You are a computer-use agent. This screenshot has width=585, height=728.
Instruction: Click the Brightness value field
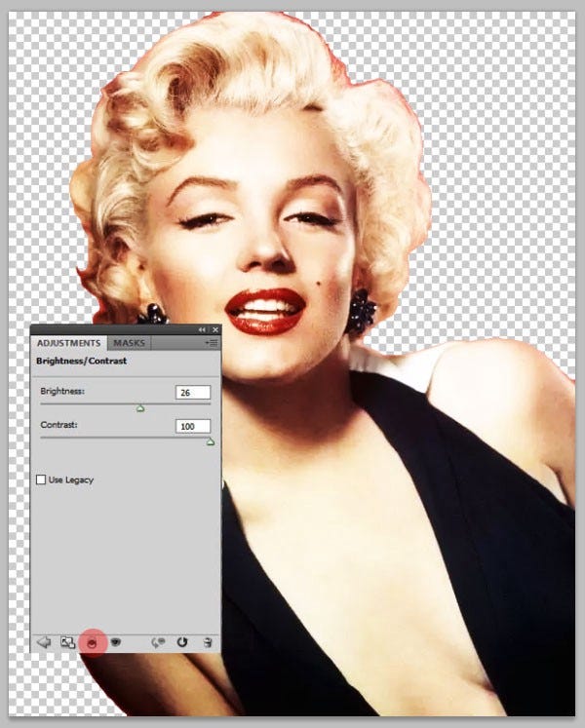click(193, 393)
